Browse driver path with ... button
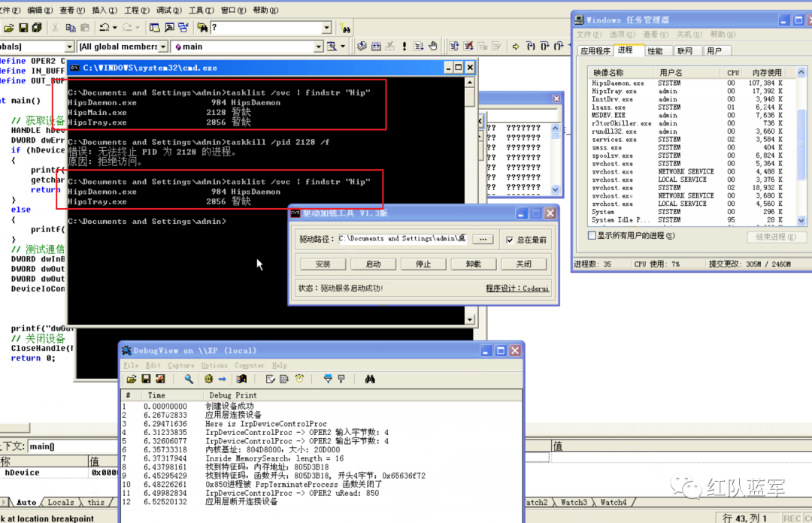Viewport: 812px width, 523px height. 483,239
